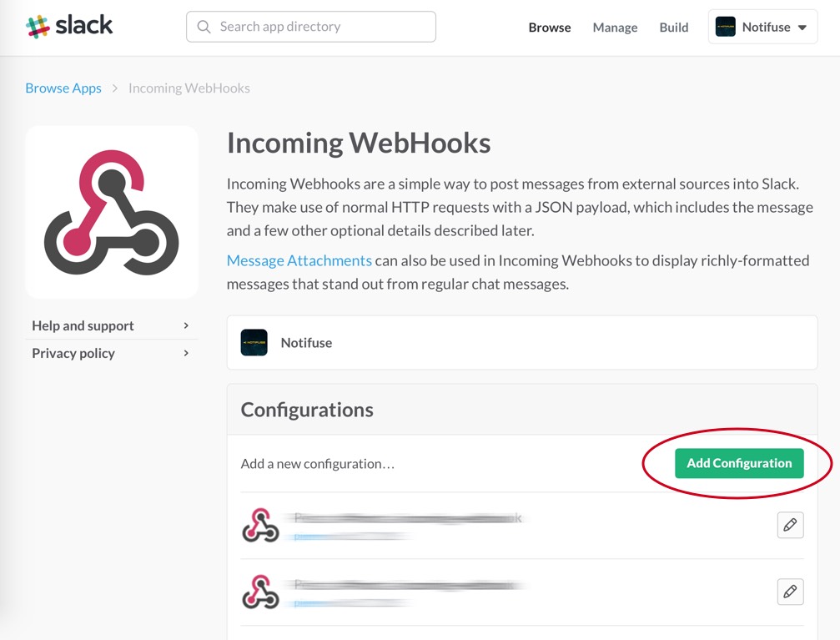This screenshot has height=640, width=840.
Task: Click the Add Configuration button
Action: tap(739, 463)
